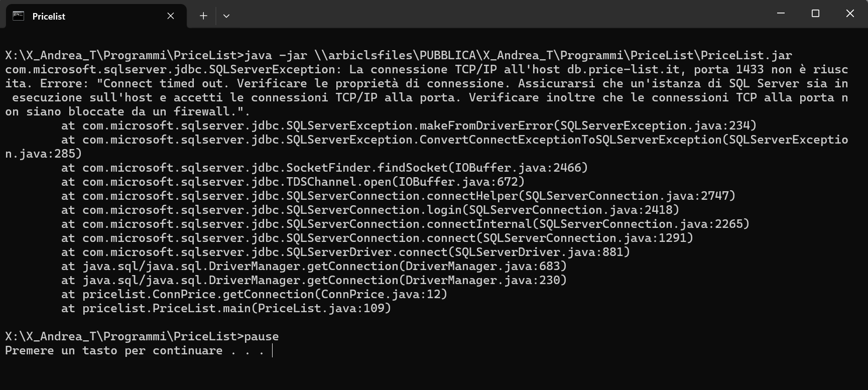The width and height of the screenshot is (868, 390).
Task: Click the text cursor after 'Premere un tasto per continuare'
Action: [272, 350]
